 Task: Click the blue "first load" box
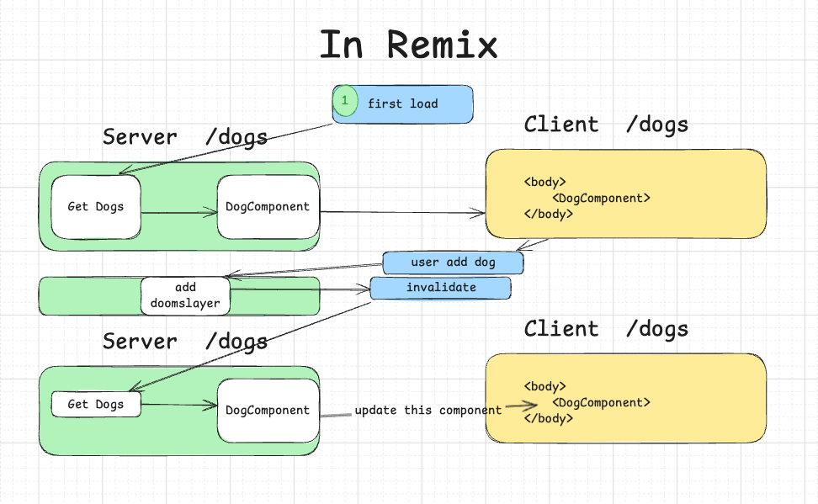point(403,104)
